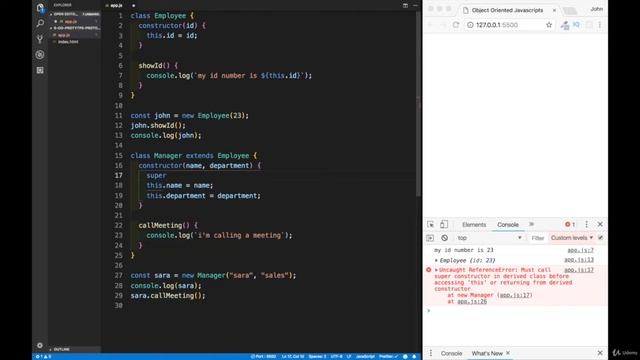Click the Prettier status bar item
Viewport: 640px width, 360px height.
pos(388,356)
